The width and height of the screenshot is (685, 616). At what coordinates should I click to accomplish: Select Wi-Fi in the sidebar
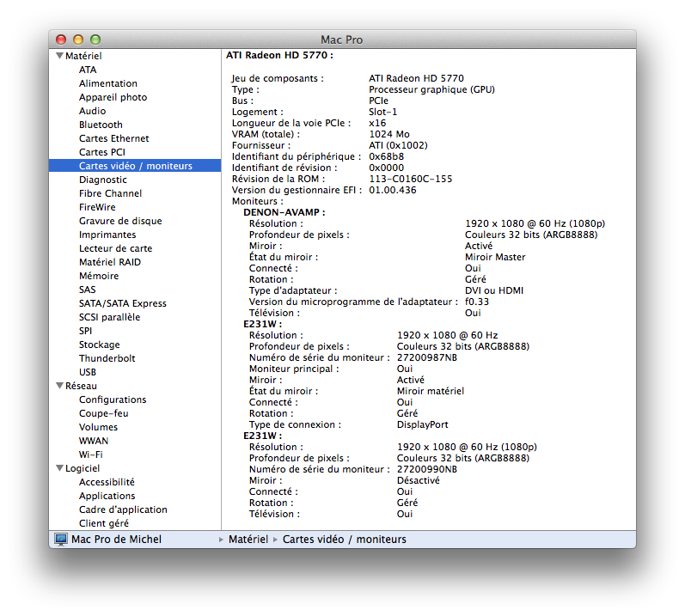point(91,454)
